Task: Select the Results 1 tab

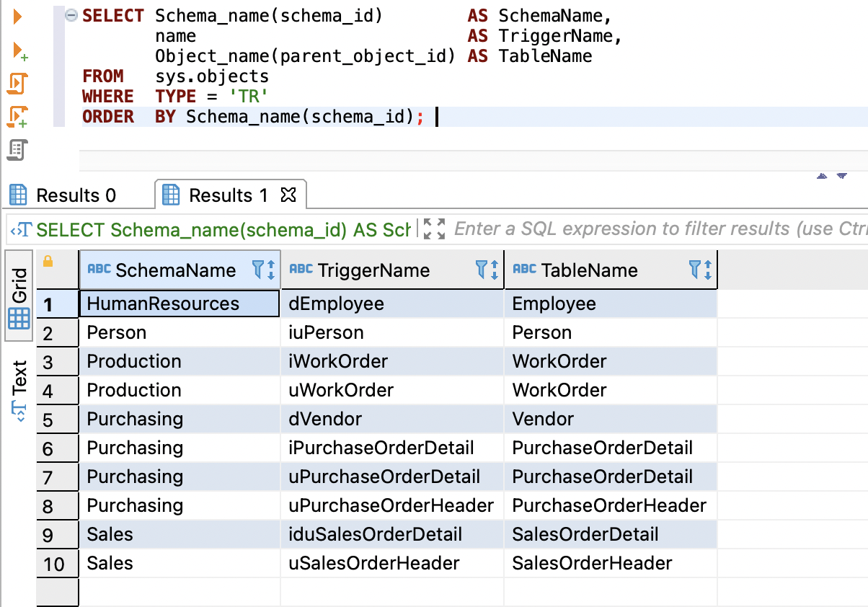Action: [x=227, y=195]
